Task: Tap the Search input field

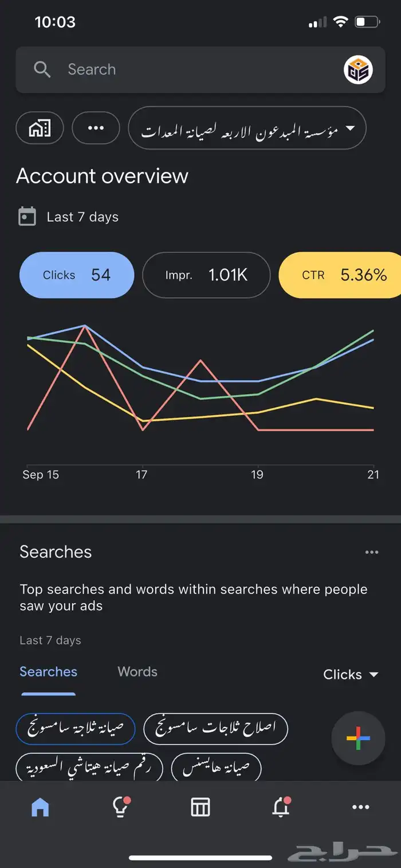Action: (195, 70)
